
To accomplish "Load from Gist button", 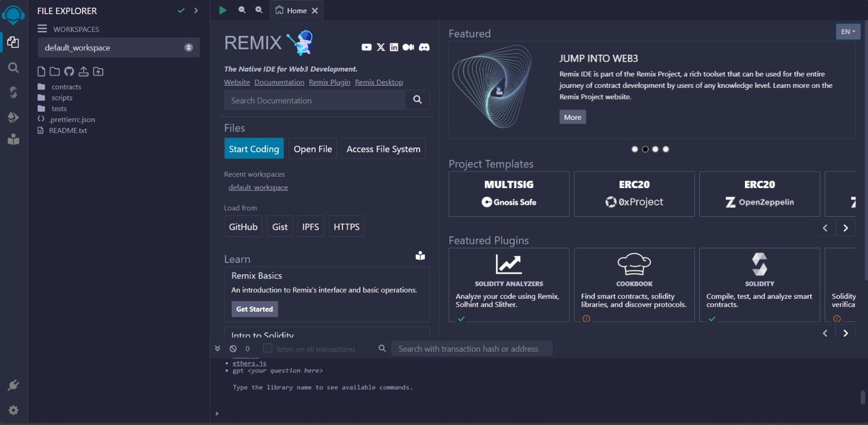I will (280, 227).
